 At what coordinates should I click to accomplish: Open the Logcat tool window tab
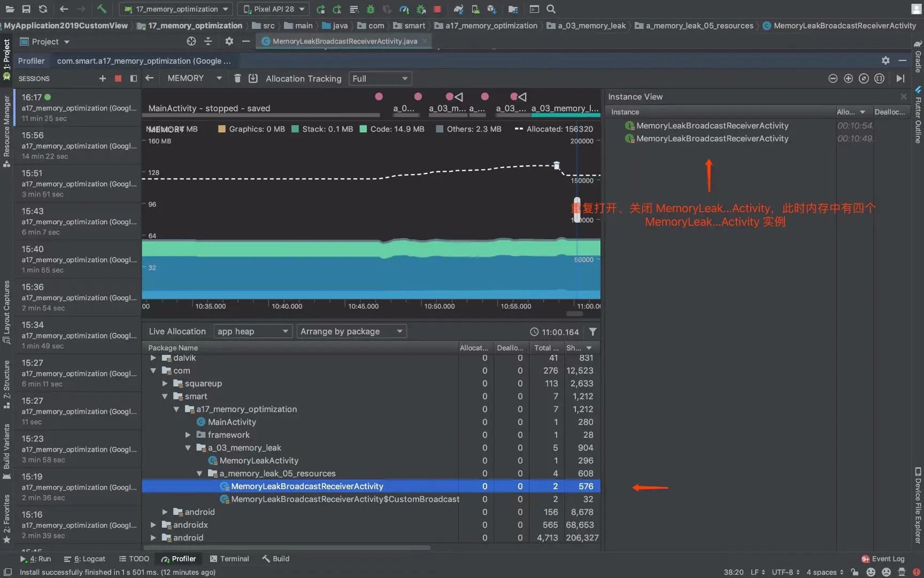tap(84, 559)
